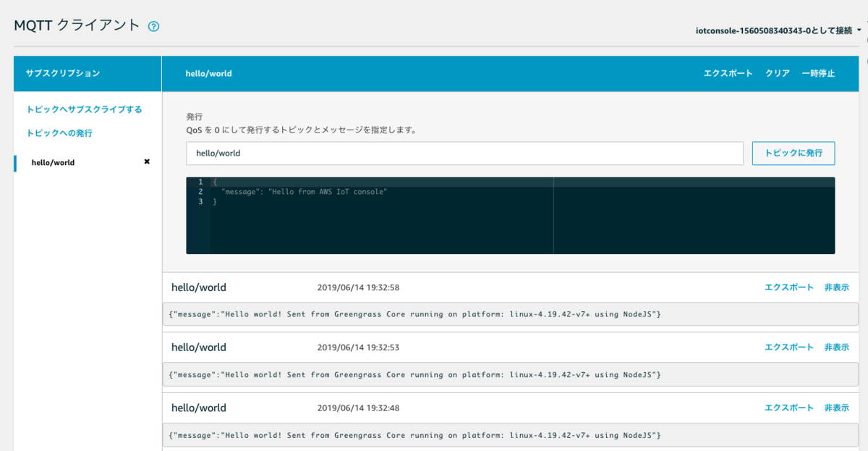Viewport: 868px width, 451px height.
Task: Click 一時停止 to pause messages
Action: [818, 74]
